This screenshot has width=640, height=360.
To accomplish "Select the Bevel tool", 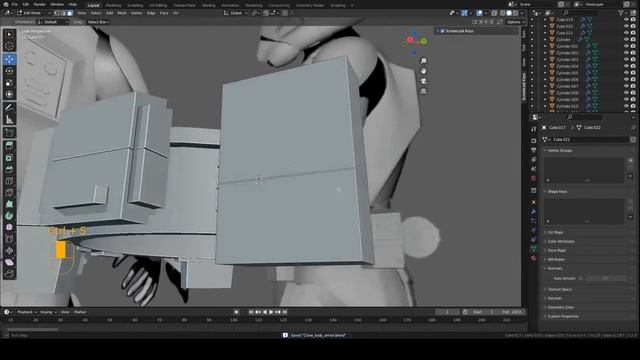I will coord(9,169).
